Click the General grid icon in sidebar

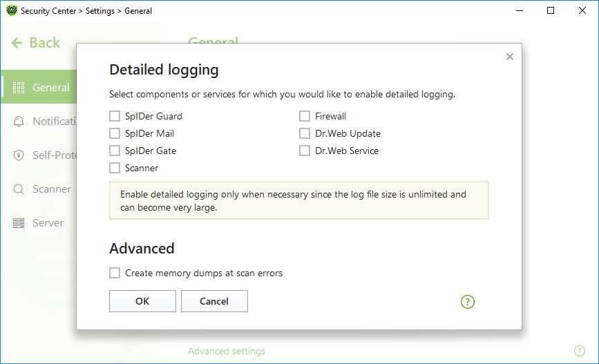19,88
